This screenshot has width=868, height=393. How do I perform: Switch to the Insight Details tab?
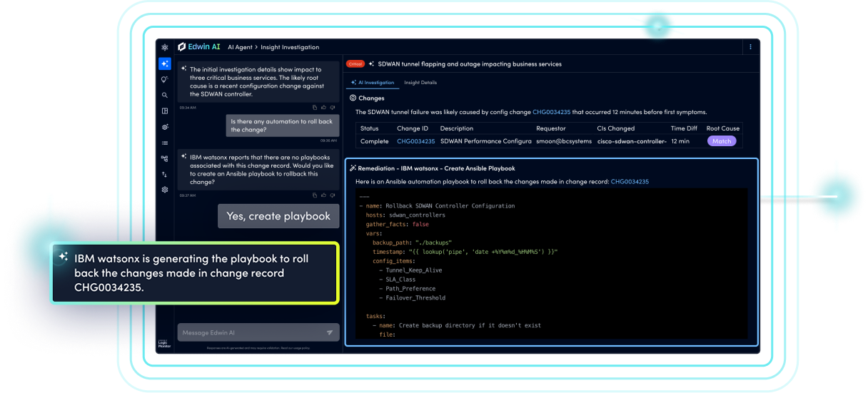coord(420,83)
